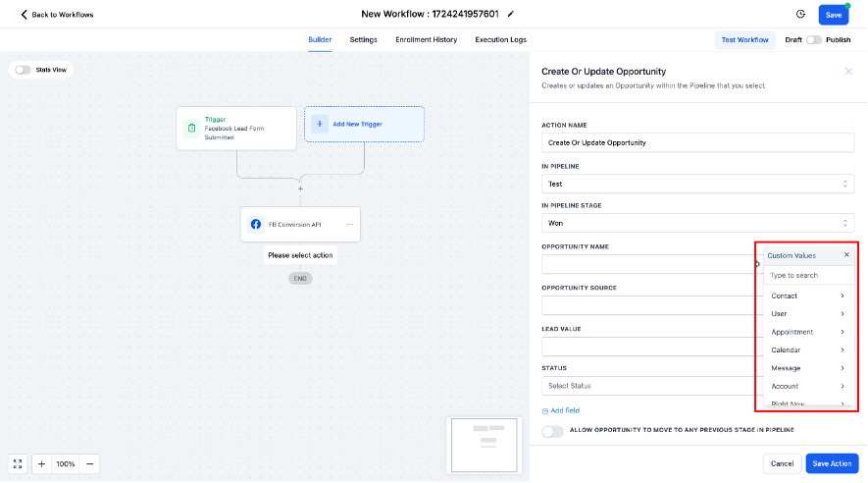Click the Type to search field
Image resolution: width=868 pixels, height=483 pixels.
click(x=806, y=276)
